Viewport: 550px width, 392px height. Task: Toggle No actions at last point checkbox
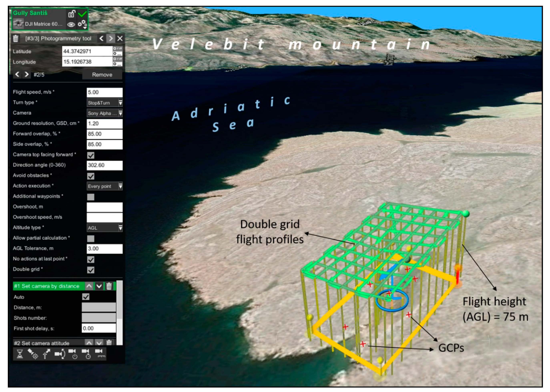pos(91,259)
